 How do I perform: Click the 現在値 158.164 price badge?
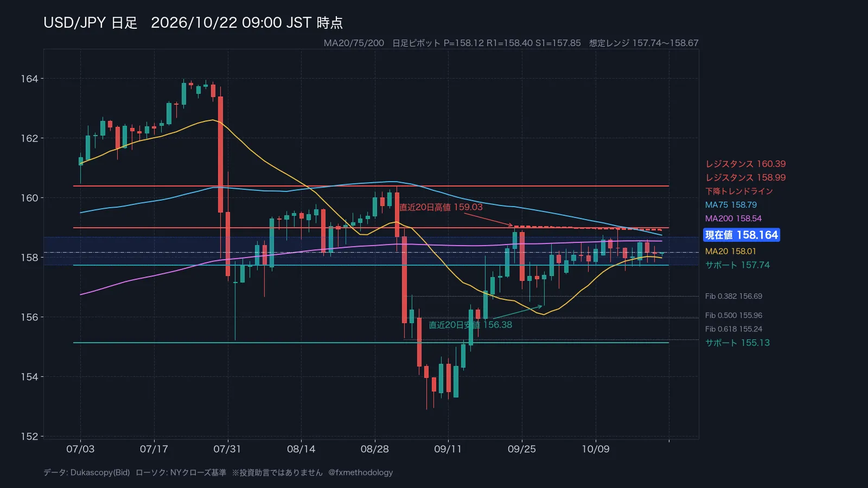click(742, 235)
